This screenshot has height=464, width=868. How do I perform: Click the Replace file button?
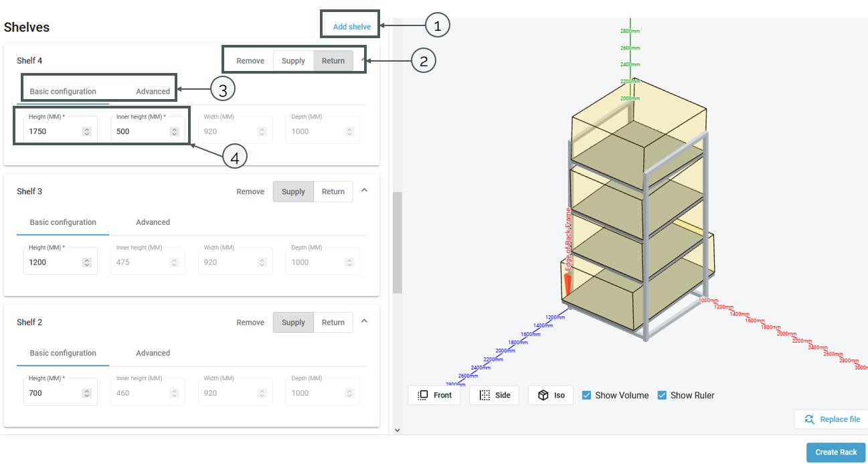(831, 419)
